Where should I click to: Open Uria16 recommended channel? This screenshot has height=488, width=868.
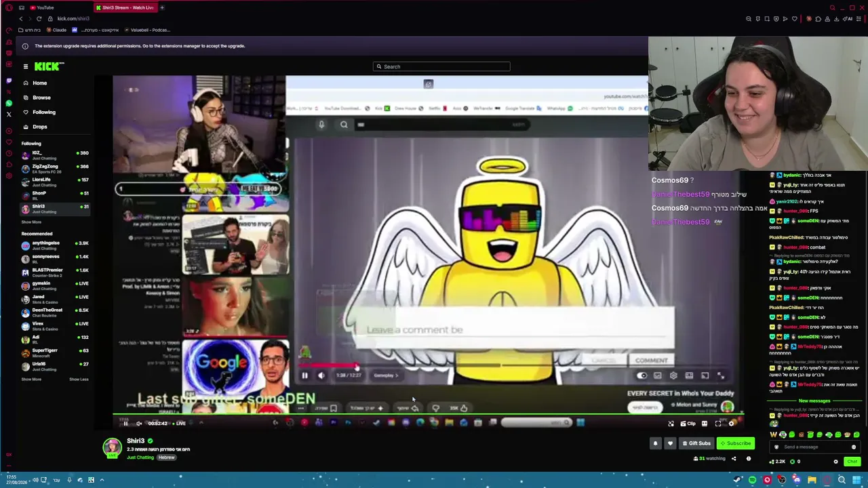coord(56,365)
